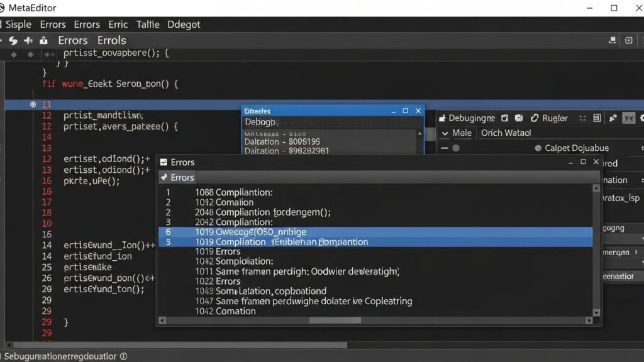This screenshot has width=644, height=362.
Task: Click the Errors button in the toolbar
Action: [x=72, y=40]
